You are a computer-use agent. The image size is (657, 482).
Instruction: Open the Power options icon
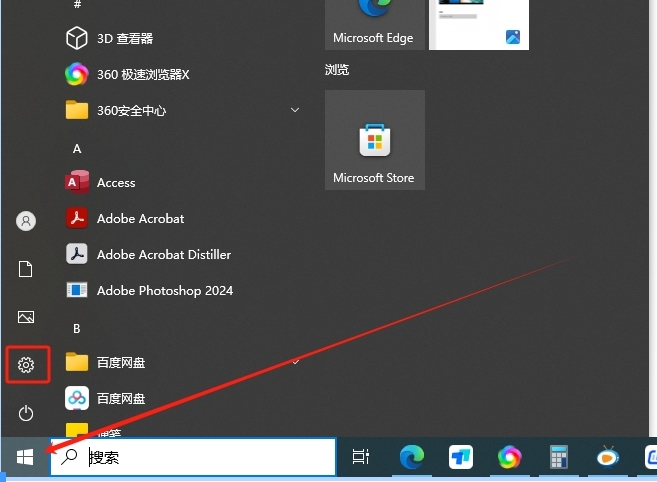coord(26,413)
